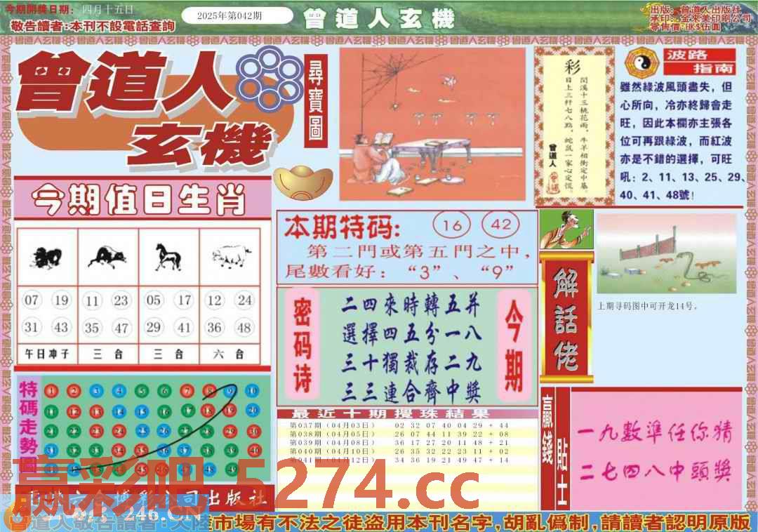Click red ball 7 in the trend chart
This screenshot has height=532, width=758.
tap(187, 391)
